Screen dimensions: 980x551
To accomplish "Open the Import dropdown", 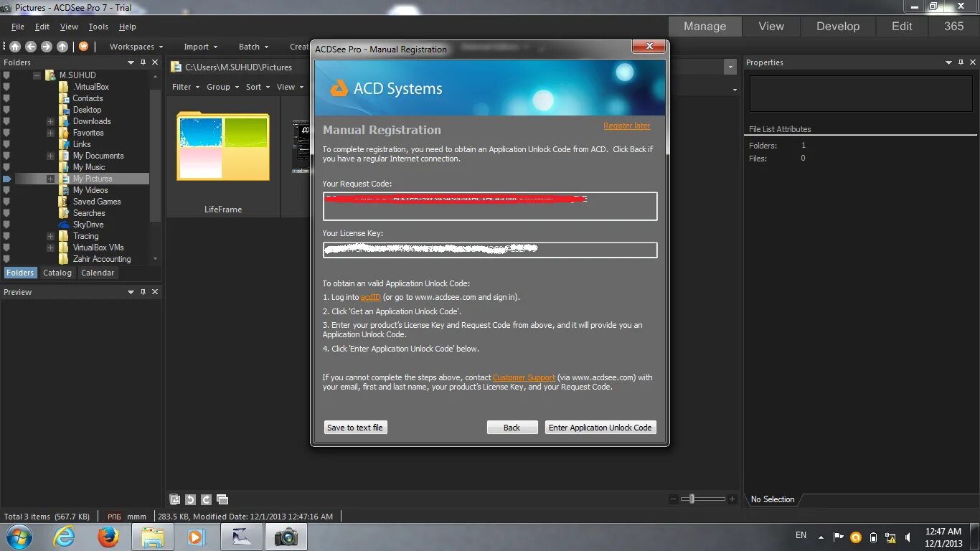I will coord(201,47).
